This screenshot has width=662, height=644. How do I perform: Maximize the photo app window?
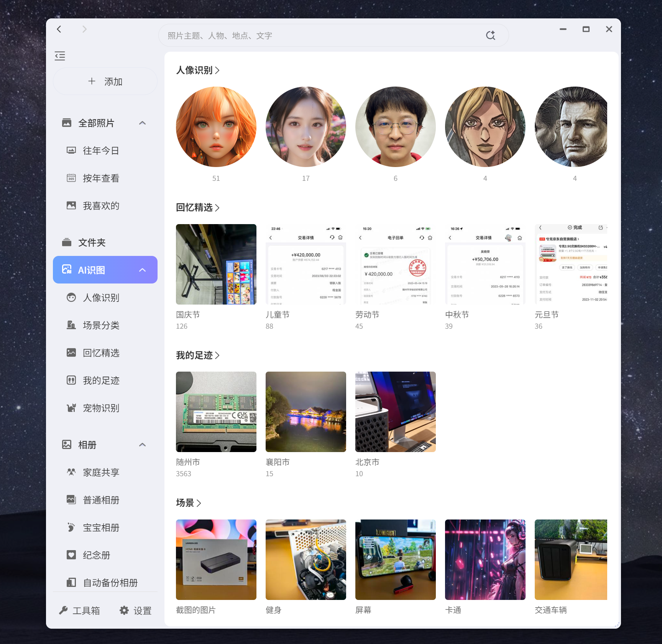[586, 29]
